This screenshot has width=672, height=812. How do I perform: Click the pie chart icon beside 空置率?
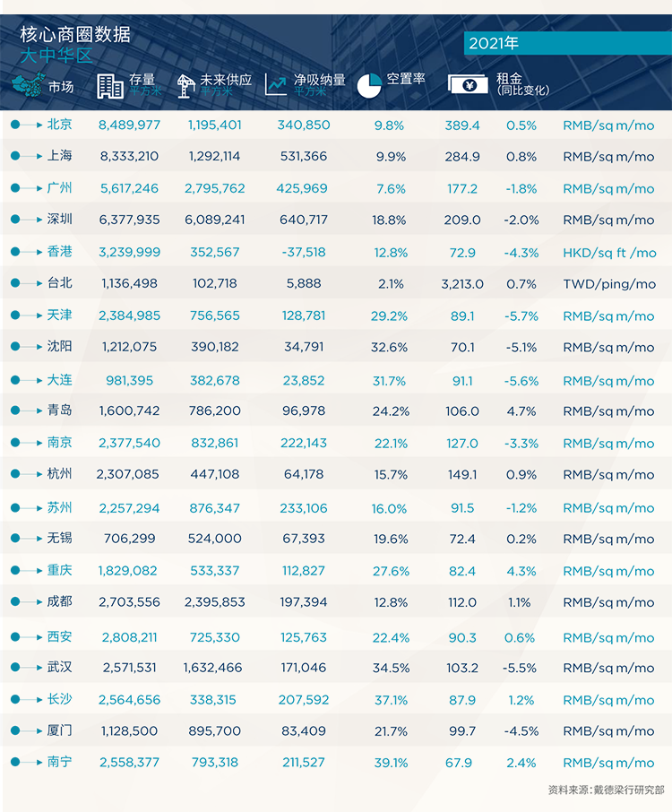[369, 85]
